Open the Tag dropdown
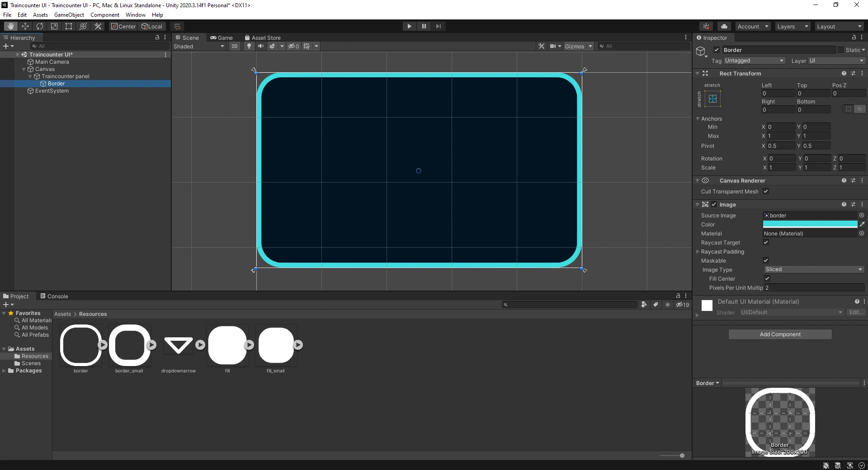Viewport: 868px width, 470px height. (755, 61)
